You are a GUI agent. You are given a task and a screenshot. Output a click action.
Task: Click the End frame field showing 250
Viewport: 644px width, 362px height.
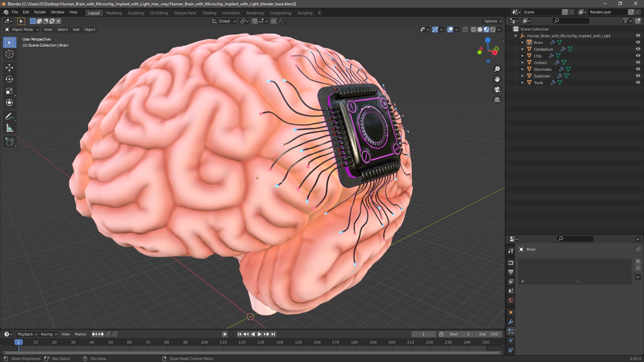coord(489,334)
